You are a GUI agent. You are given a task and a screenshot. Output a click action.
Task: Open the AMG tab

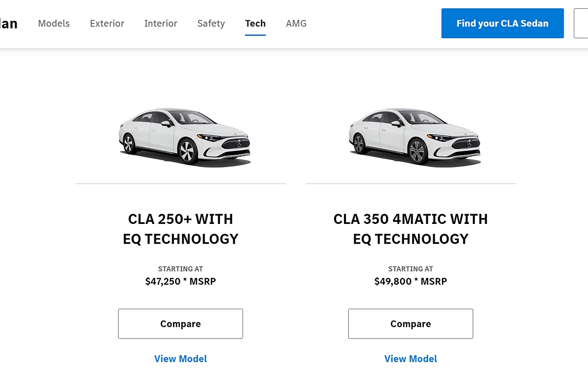pos(296,24)
